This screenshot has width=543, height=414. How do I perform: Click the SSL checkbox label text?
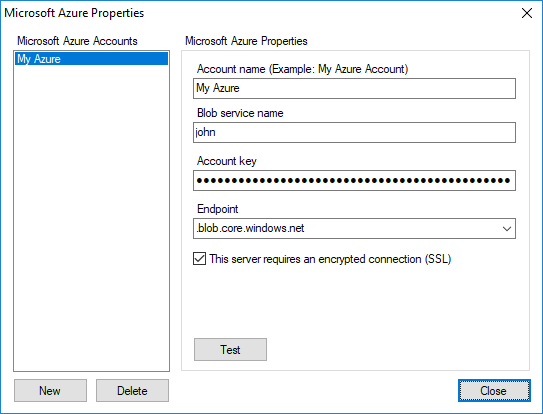(x=330, y=259)
